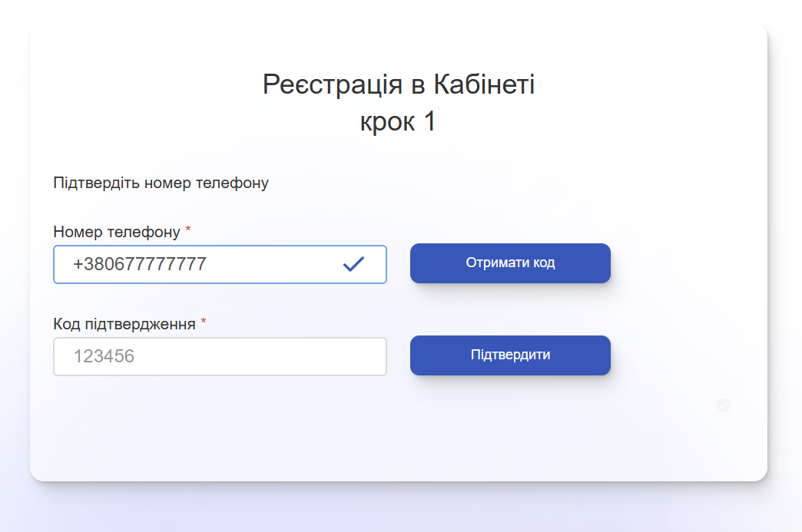This screenshot has width=802, height=532.
Task: Click inside the Номер телефону input field
Action: point(192,264)
